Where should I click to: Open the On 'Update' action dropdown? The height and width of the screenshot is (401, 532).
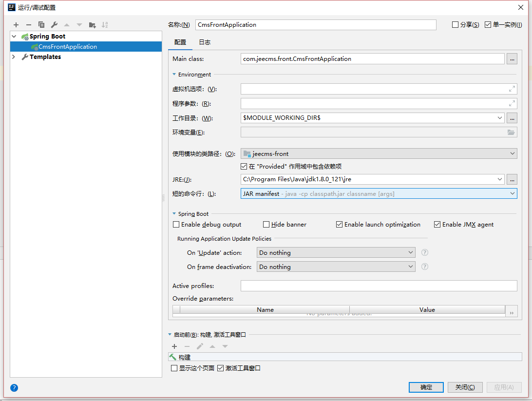pyautogui.click(x=336, y=253)
